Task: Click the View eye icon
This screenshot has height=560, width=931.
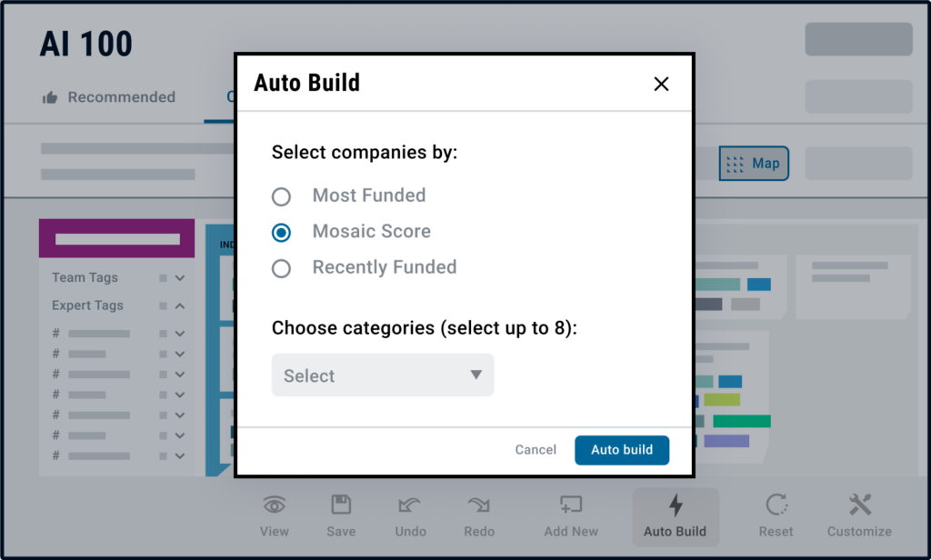Action: [275, 505]
